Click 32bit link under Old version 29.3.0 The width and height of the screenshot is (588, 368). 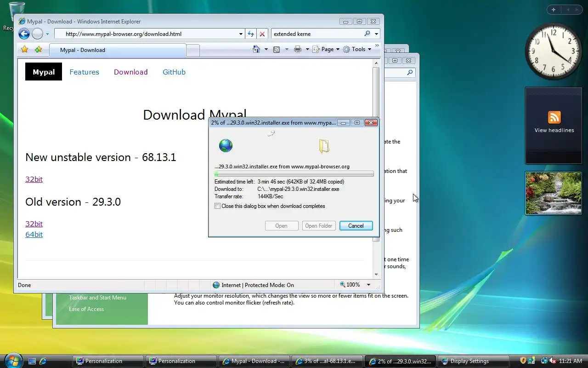click(x=34, y=224)
